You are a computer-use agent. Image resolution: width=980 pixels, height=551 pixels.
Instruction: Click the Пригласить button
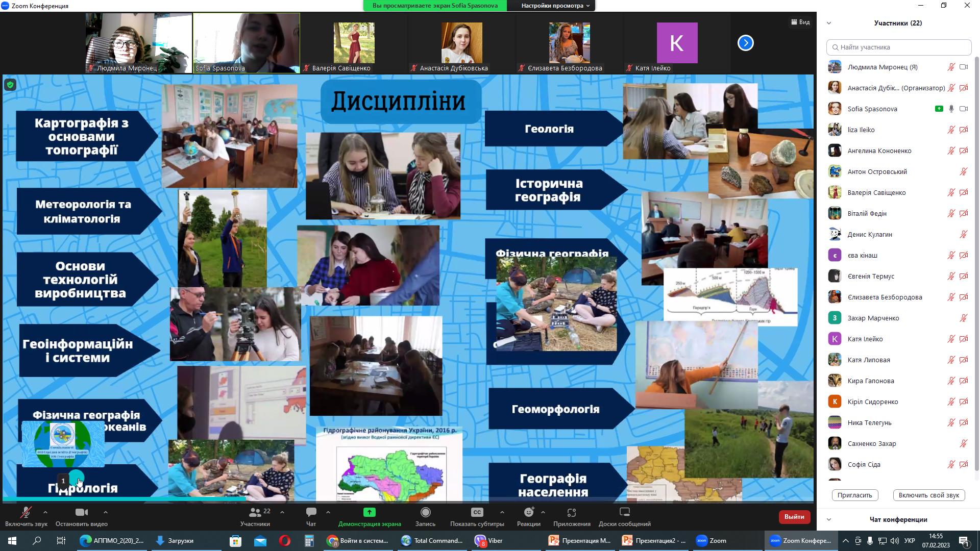(x=855, y=495)
